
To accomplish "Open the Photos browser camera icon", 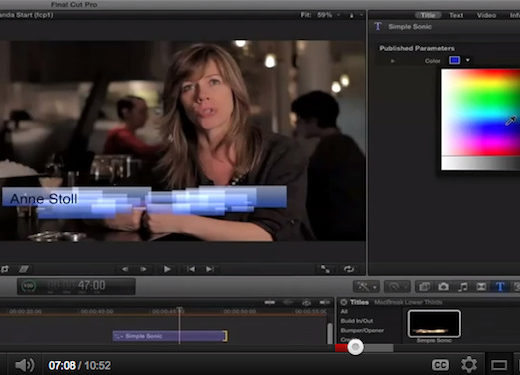I will tap(443, 287).
